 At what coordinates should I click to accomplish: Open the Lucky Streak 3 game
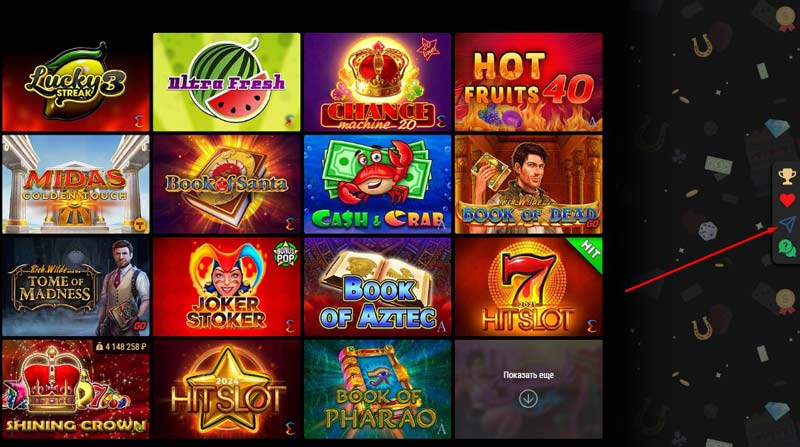(76, 82)
